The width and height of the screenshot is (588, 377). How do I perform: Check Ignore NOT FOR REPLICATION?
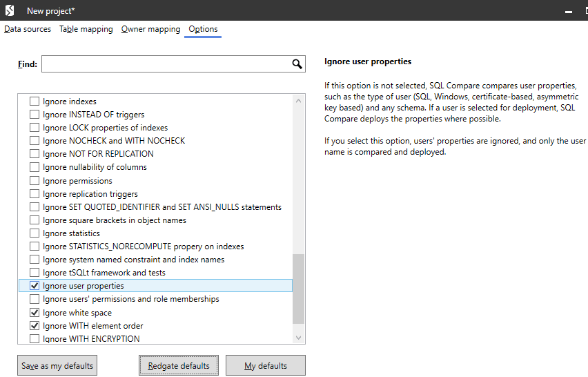[x=35, y=154]
